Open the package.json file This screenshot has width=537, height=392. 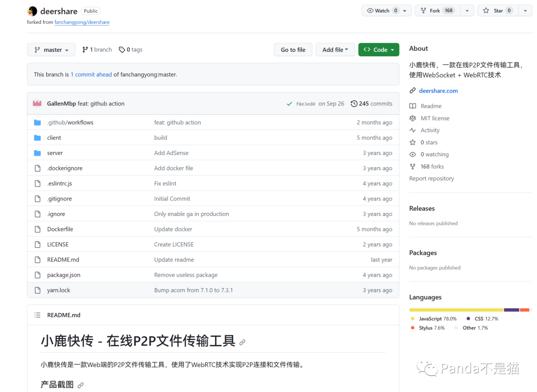(x=64, y=275)
